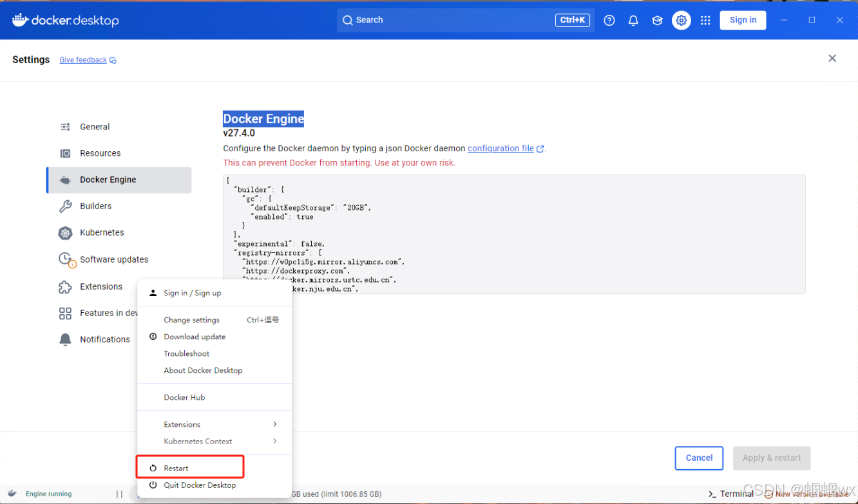The width and height of the screenshot is (858, 504).
Task: Close the Settings panel with X
Action: [832, 59]
